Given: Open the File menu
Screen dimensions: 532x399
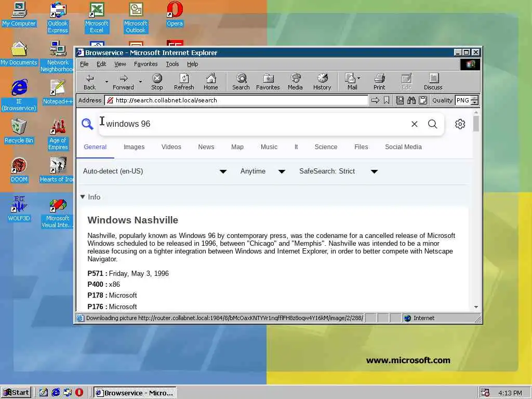Looking at the screenshot, I should coord(84,64).
